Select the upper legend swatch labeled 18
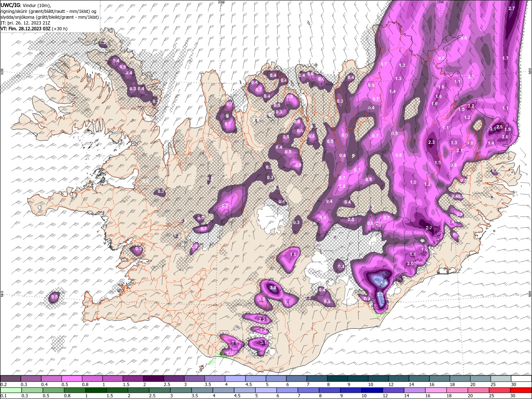 460,378
